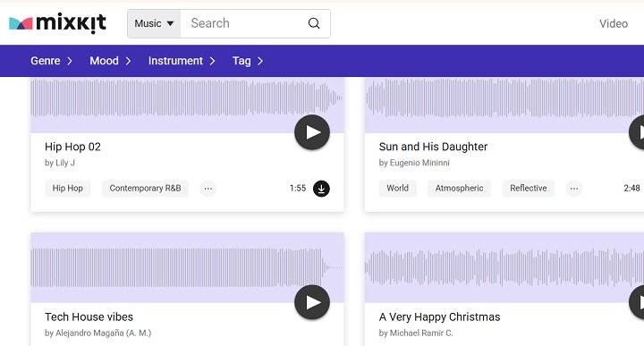
Task: Show more tags for Sun and His Daughter
Action: pyautogui.click(x=574, y=189)
